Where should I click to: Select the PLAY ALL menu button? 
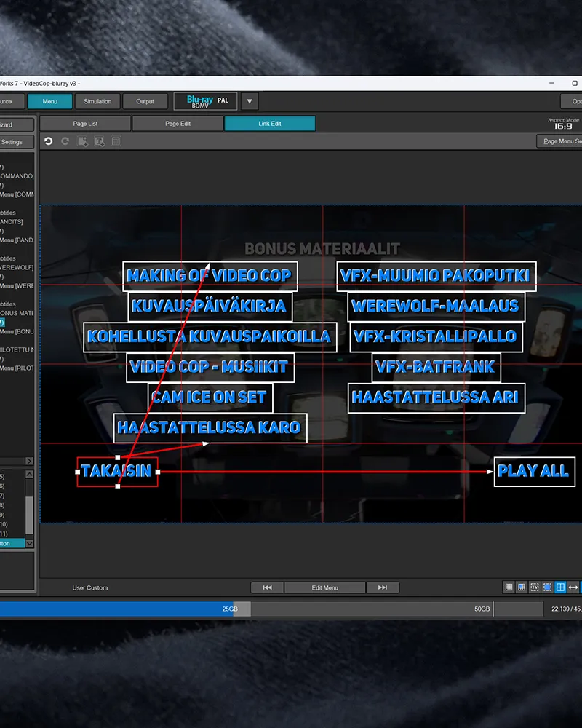click(534, 472)
